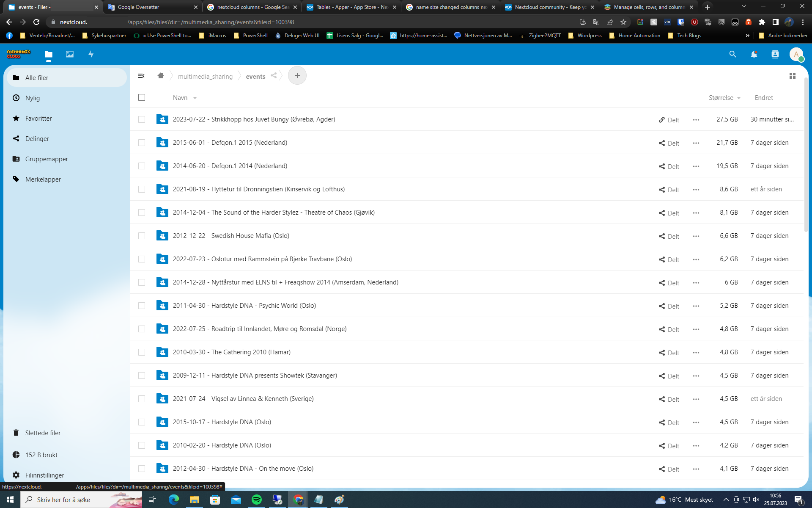Click the header search magnifier icon

point(732,54)
